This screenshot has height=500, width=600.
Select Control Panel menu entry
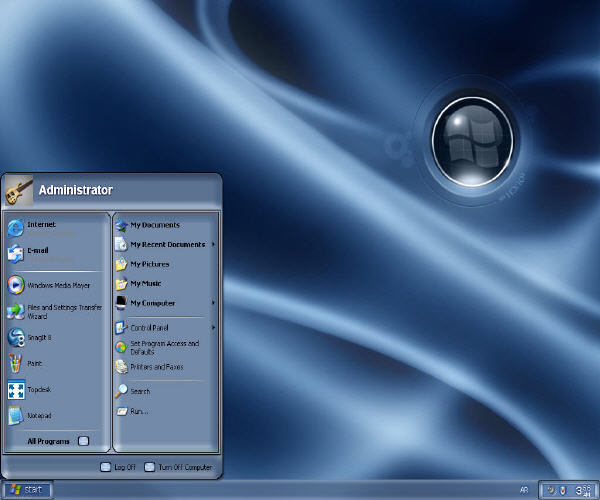point(165,328)
